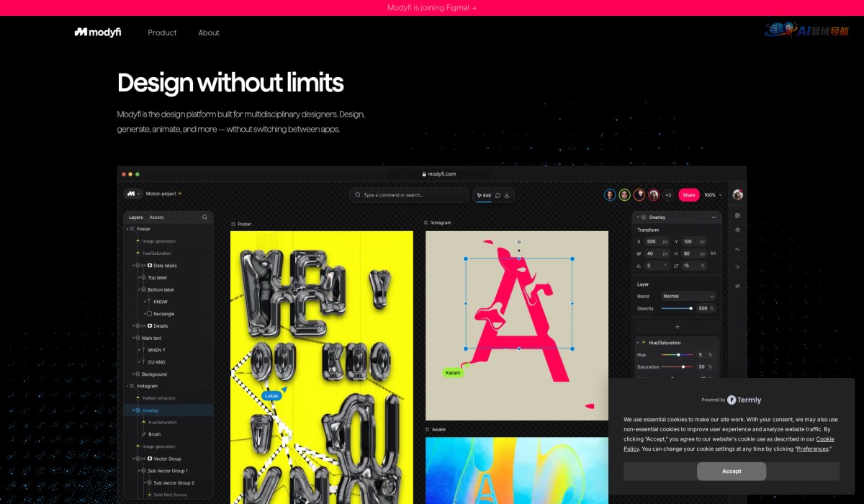The width and height of the screenshot is (864, 504).
Task: Collapse the Hue/Saturation section in the properties panel
Action: (637, 343)
